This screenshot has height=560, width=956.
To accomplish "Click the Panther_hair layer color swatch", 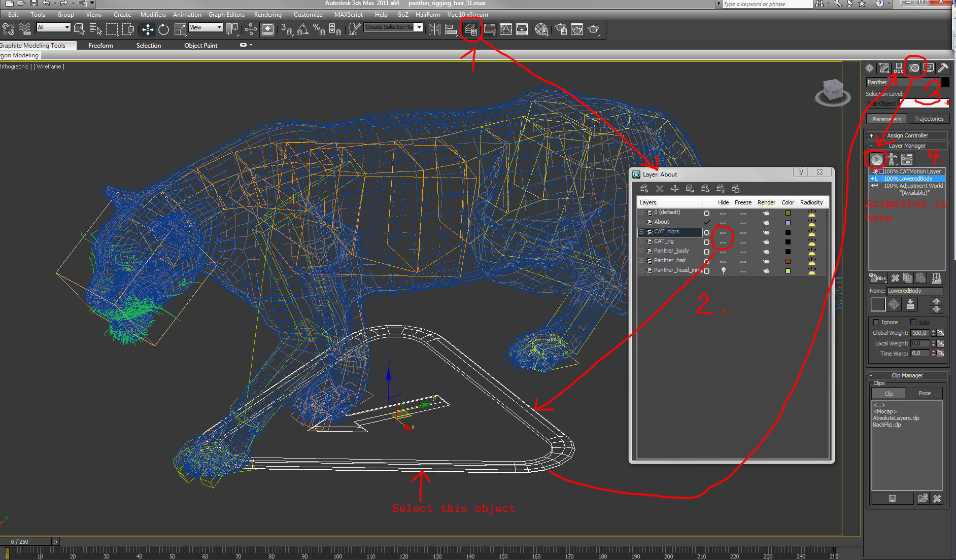I will tap(788, 261).
